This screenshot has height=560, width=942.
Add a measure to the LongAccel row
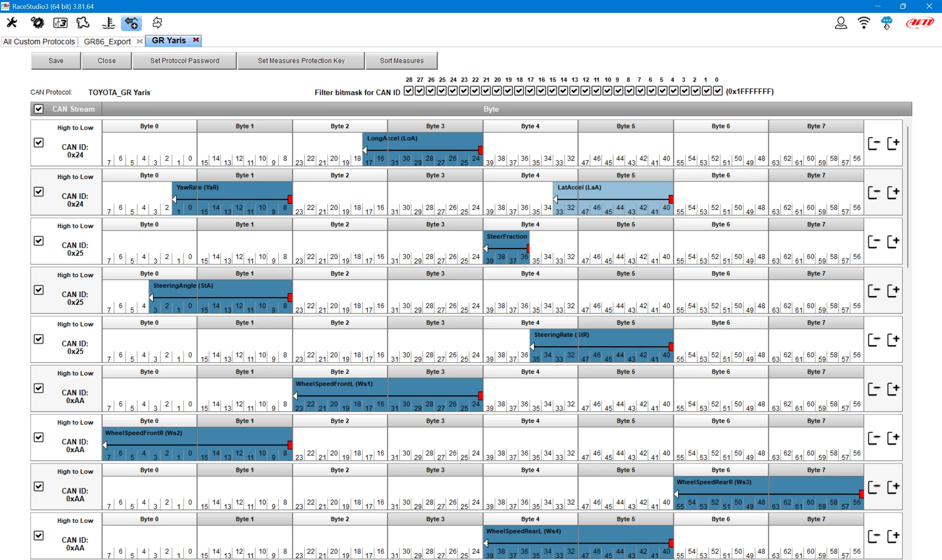point(895,143)
